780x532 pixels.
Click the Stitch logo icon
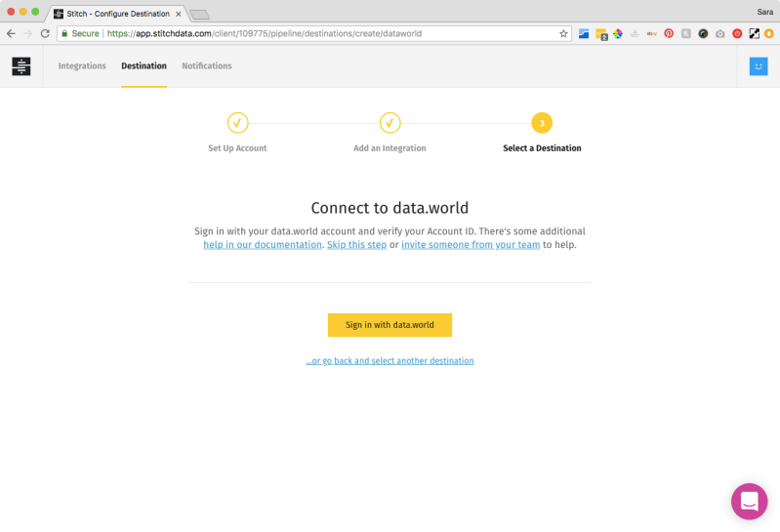click(x=21, y=66)
